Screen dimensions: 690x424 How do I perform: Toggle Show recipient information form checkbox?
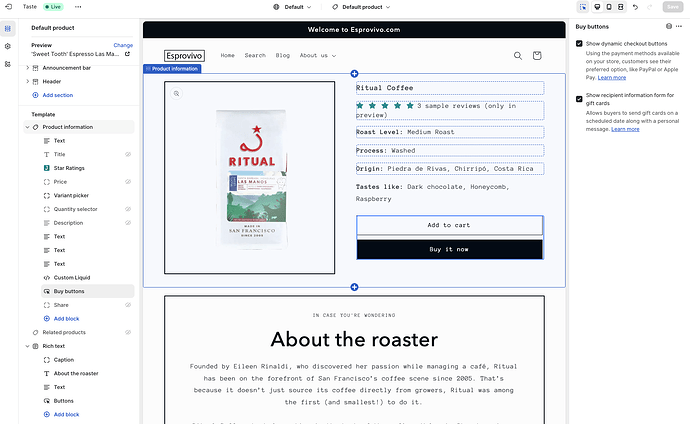[579, 99]
